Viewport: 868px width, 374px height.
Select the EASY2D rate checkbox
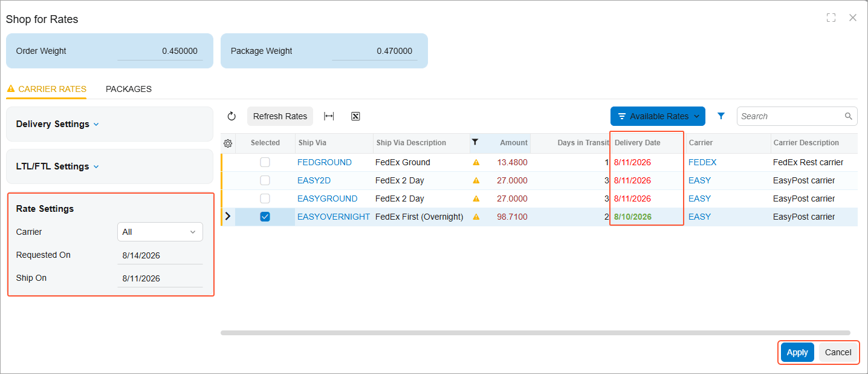(265, 180)
